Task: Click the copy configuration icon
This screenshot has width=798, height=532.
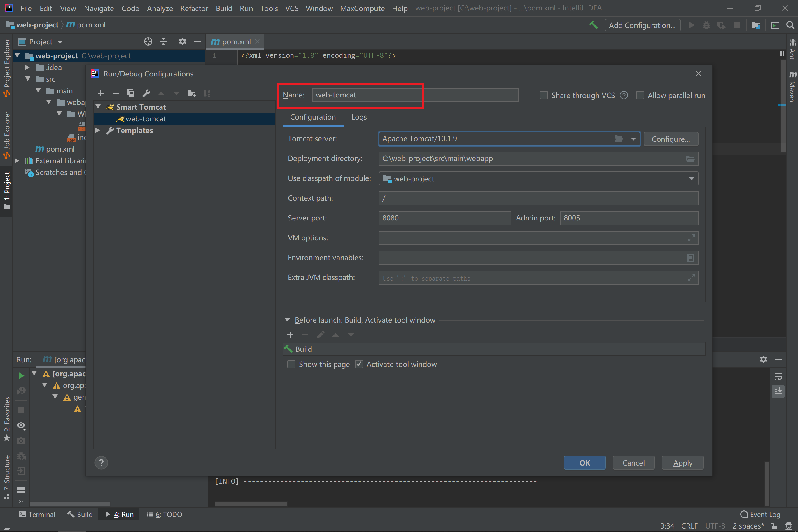Action: coord(131,93)
